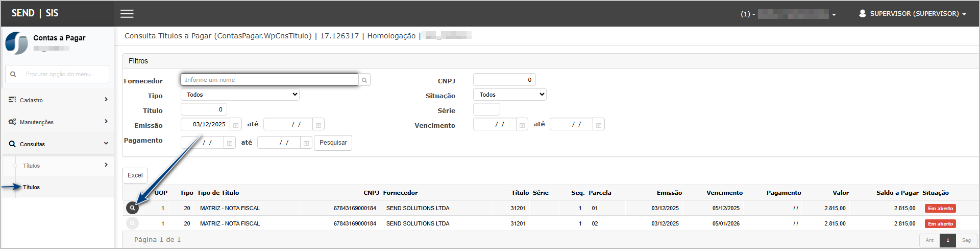Open the Tipo dropdown
Image resolution: width=980 pixels, height=249 pixels.
(240, 95)
